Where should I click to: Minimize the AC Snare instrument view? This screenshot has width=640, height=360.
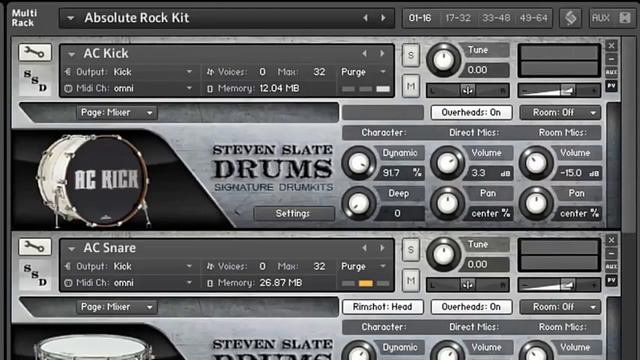[x=611, y=253]
